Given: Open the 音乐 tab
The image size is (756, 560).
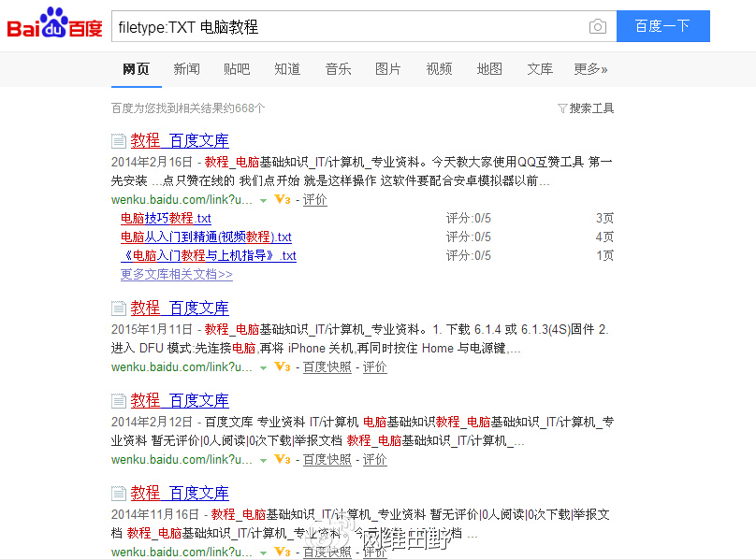Looking at the screenshot, I should [338, 69].
